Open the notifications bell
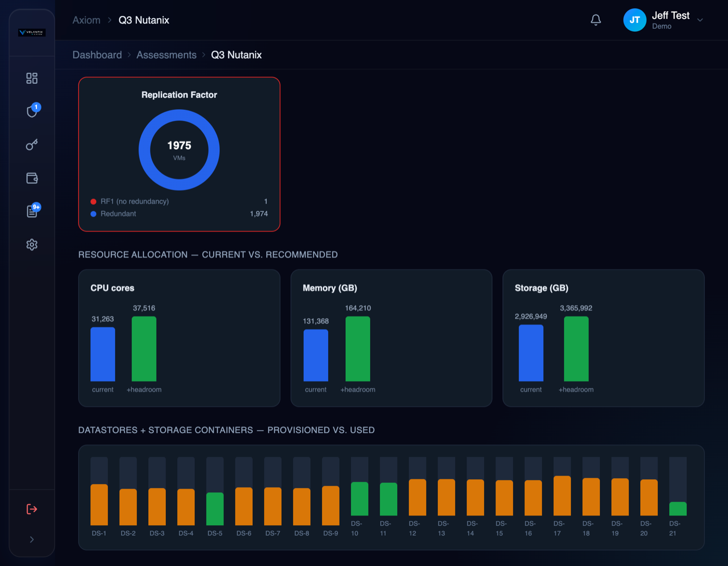Image resolution: width=728 pixels, height=566 pixels. click(x=596, y=20)
